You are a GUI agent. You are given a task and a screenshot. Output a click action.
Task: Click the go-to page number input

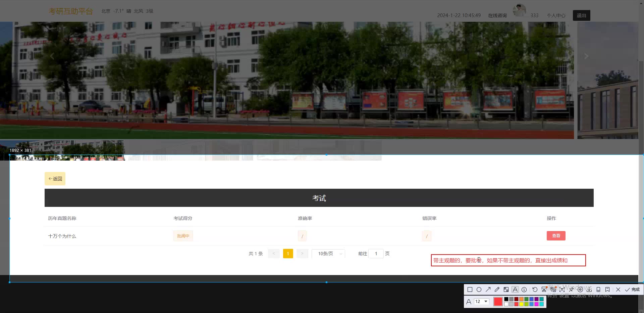376,254
